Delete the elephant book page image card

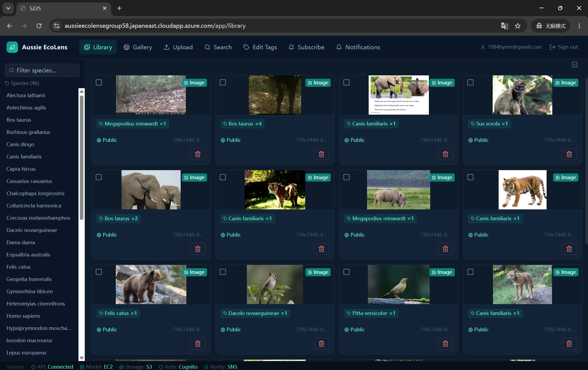pyautogui.click(x=445, y=154)
